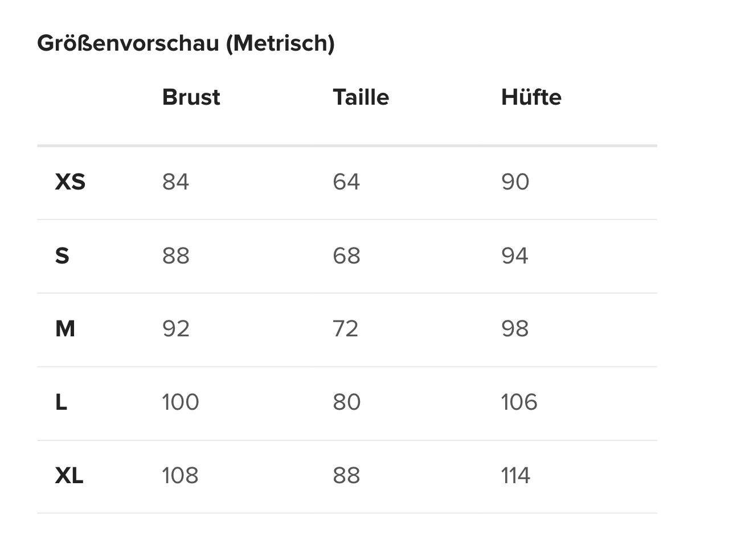737x560 pixels.
Task: Click the L Hüfte value 106
Action: tap(519, 402)
